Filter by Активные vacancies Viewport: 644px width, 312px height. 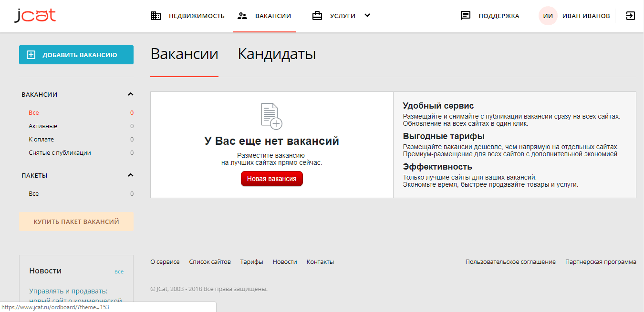click(43, 126)
